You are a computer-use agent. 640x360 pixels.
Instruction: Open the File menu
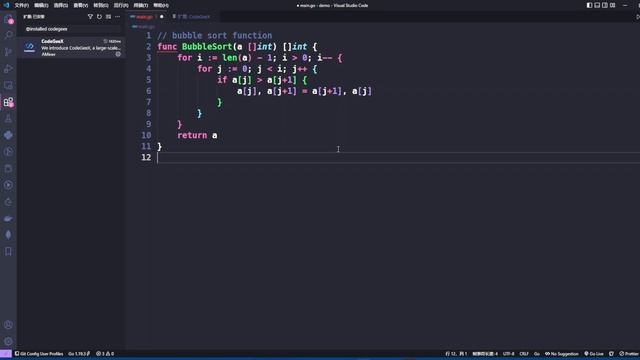coord(21,5)
